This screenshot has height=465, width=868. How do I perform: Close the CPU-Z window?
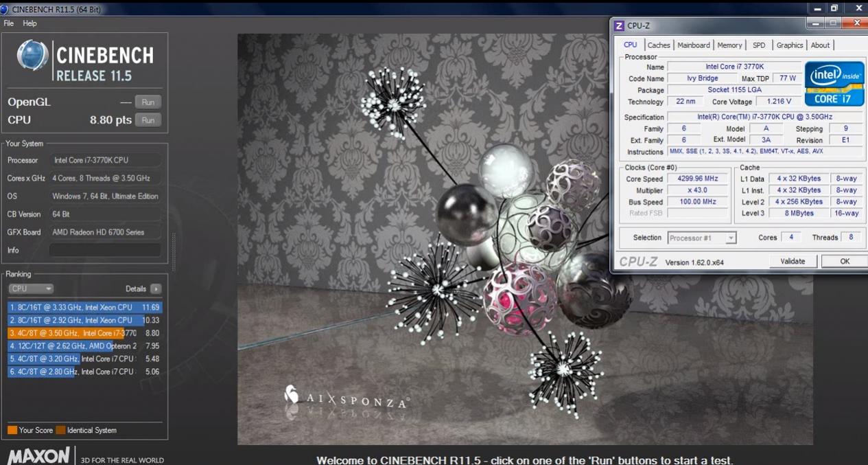(856, 25)
